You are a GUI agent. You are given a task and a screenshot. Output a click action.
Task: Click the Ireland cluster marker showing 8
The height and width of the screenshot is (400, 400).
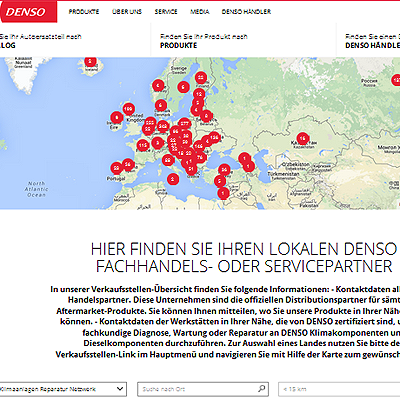[x=117, y=117]
